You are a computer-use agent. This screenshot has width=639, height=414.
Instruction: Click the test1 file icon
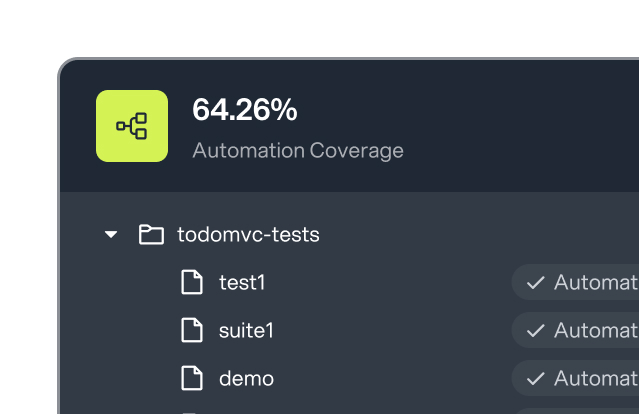pyautogui.click(x=192, y=282)
